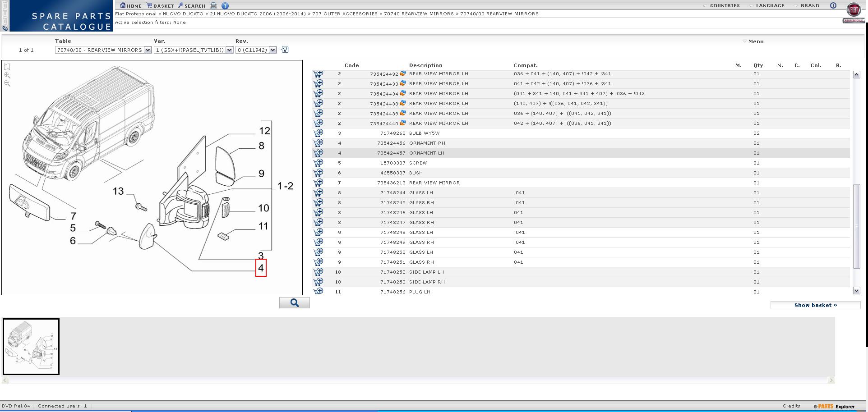868x412 pixels.
Task: Click the light bulb icon next to Rev. dropdown
Action: [x=285, y=50]
